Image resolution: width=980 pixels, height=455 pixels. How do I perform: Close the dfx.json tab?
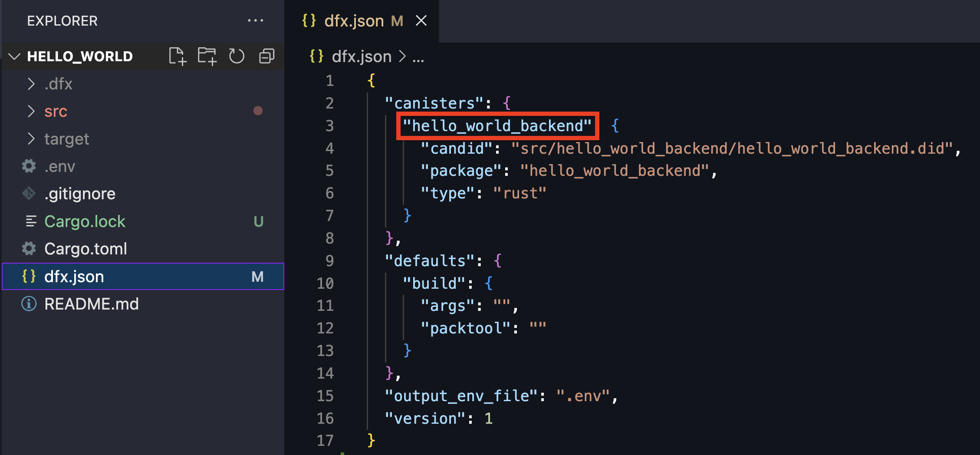(421, 20)
